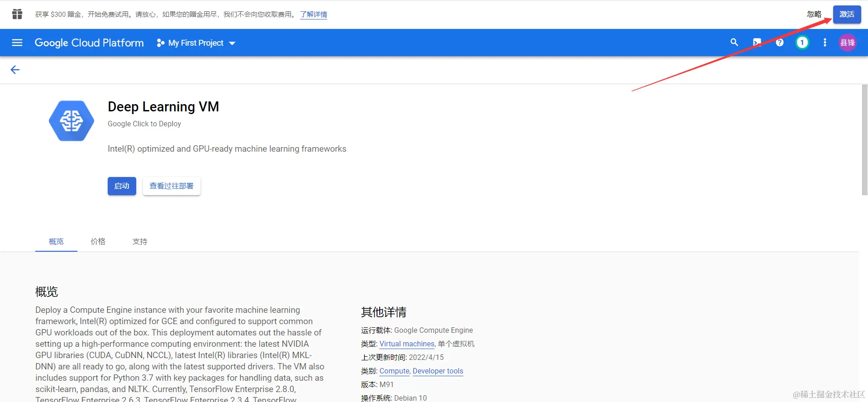Image resolution: width=868 pixels, height=402 pixels.
Task: Click the gift icon in the trial banner
Action: pos(17,14)
